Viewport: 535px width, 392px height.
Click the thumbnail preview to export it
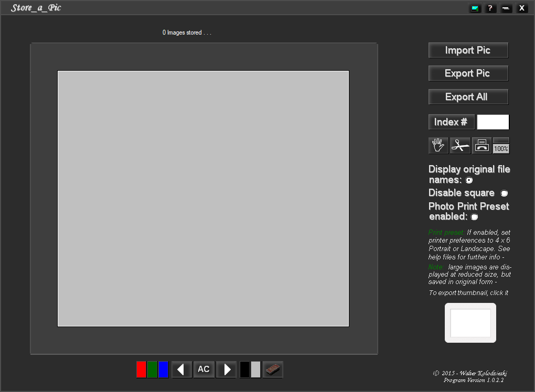pos(470,323)
